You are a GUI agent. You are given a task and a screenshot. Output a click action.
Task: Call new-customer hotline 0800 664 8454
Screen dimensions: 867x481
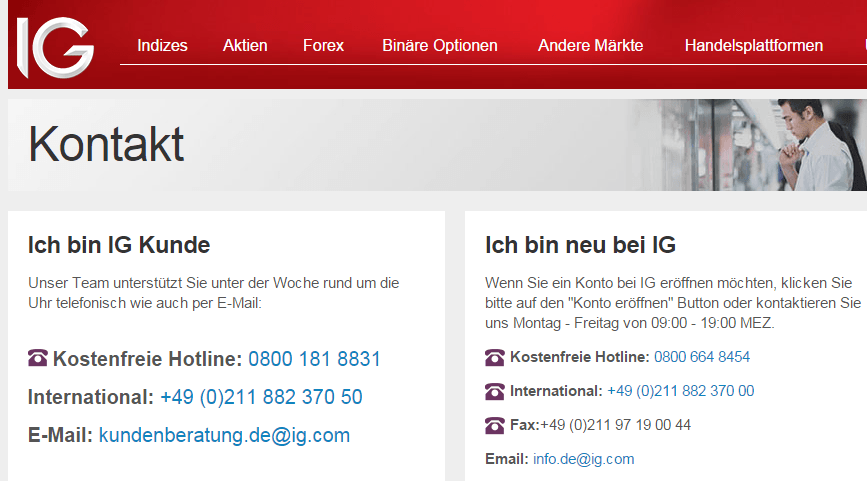pyautogui.click(x=702, y=357)
